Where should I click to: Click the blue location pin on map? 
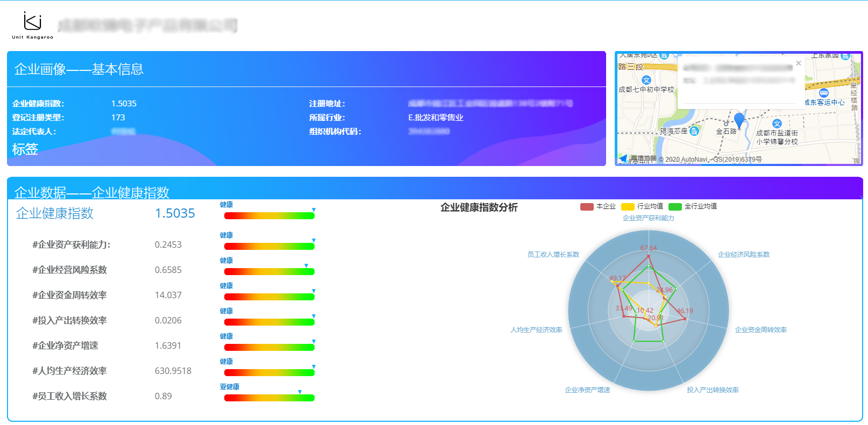tap(739, 120)
